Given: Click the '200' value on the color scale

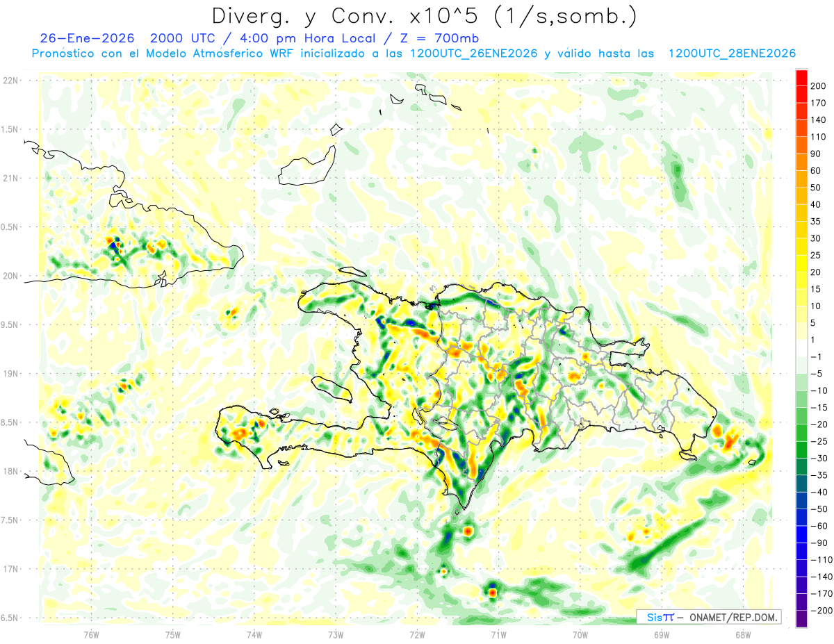Looking at the screenshot, I should point(818,86).
